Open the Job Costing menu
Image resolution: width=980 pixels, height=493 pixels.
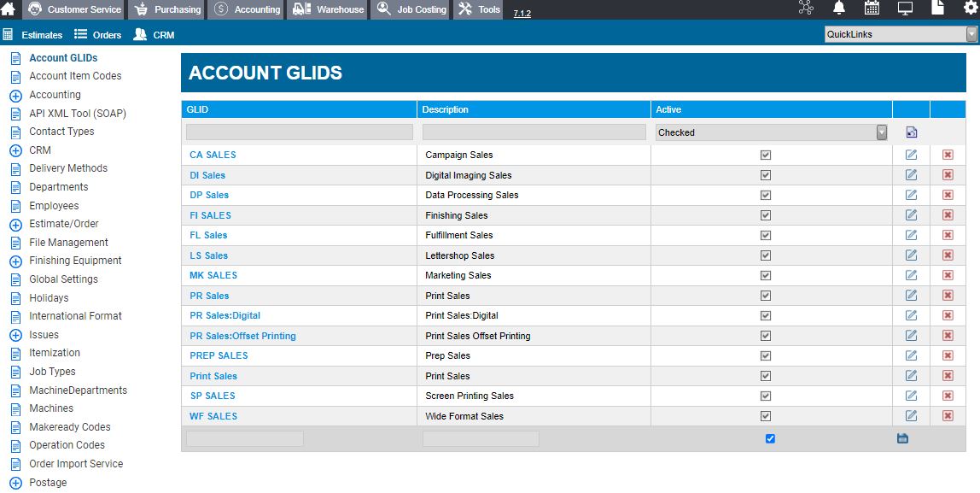[x=411, y=9]
